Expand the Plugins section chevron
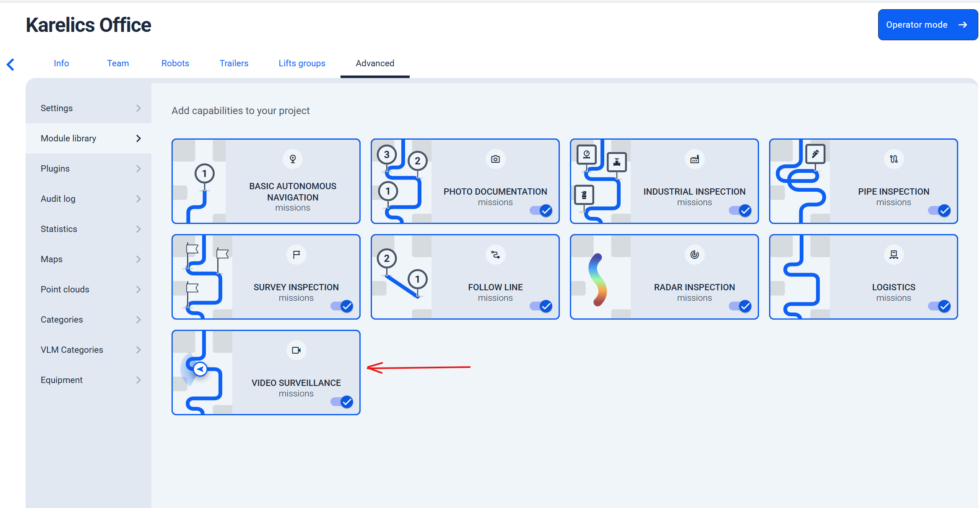The height and width of the screenshot is (508, 980). point(138,169)
